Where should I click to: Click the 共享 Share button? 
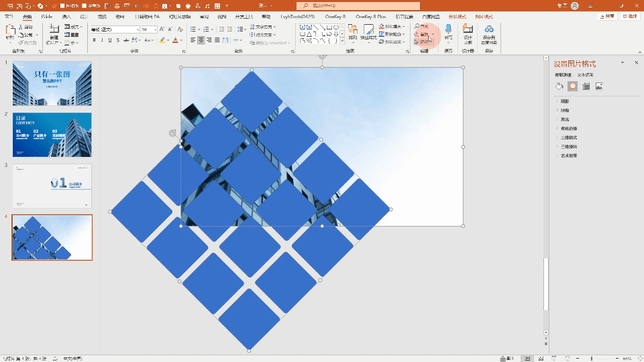[608, 16]
